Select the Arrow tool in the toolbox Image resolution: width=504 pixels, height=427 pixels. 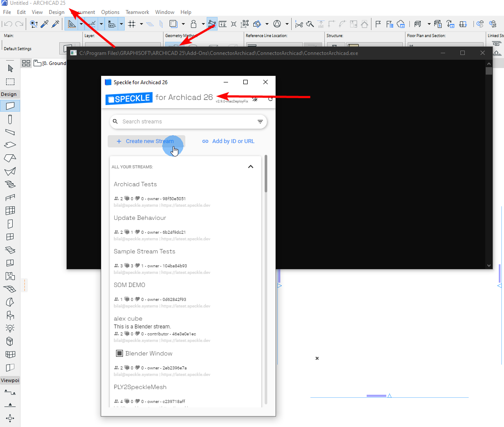coord(10,68)
